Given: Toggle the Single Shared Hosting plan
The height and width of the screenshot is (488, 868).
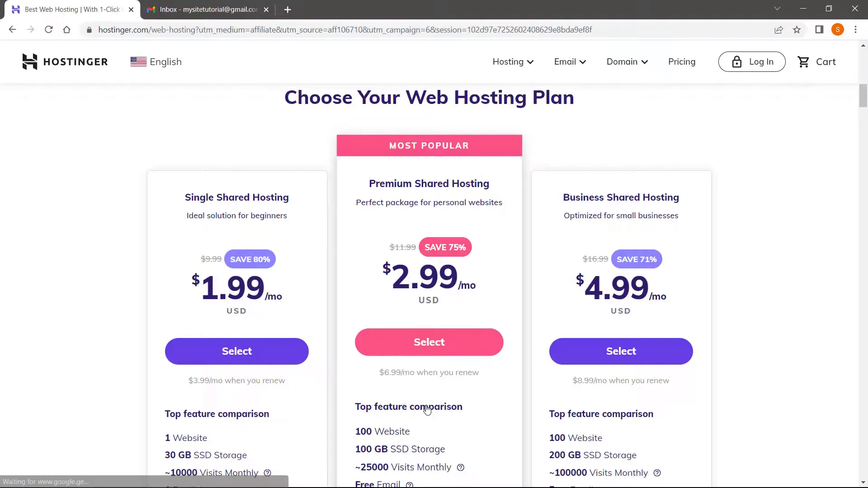Looking at the screenshot, I should coord(237,351).
